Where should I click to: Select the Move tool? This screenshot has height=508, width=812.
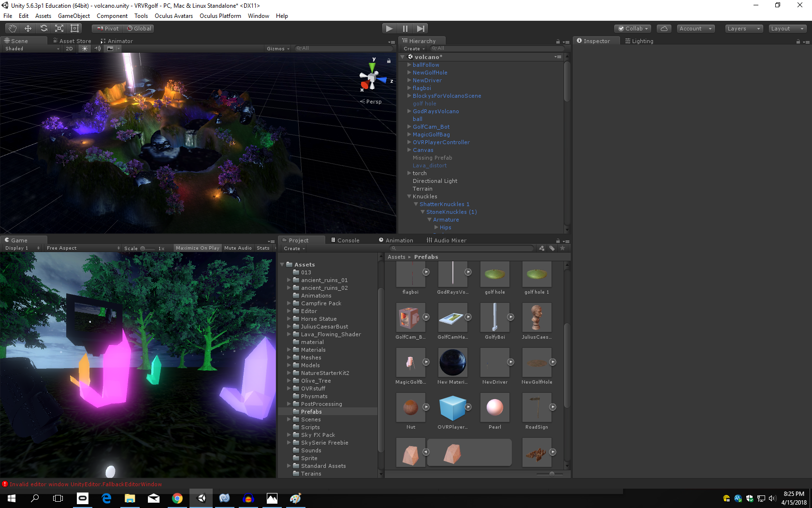[28, 29]
